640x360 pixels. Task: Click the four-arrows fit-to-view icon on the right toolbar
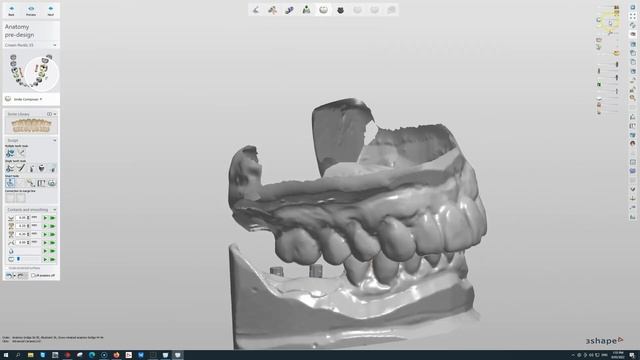coord(633,16)
